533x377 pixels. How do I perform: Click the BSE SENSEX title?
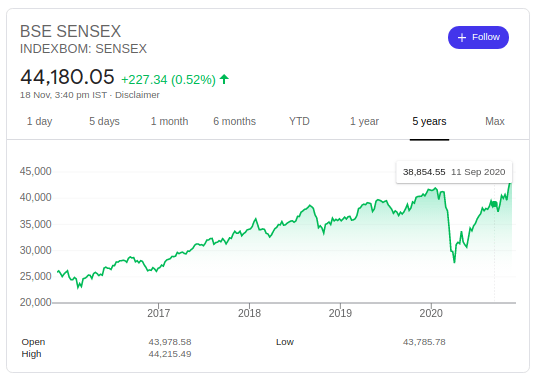pyautogui.click(x=70, y=31)
